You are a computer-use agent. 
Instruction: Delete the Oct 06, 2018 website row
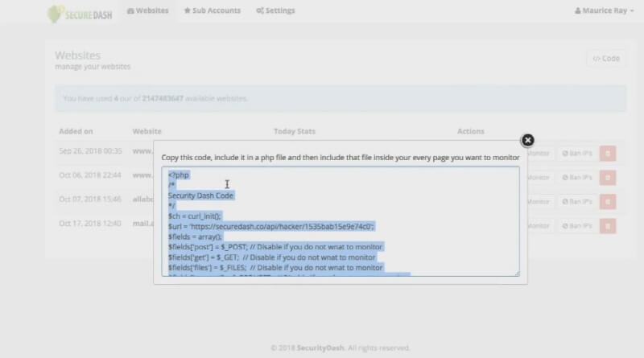(608, 178)
